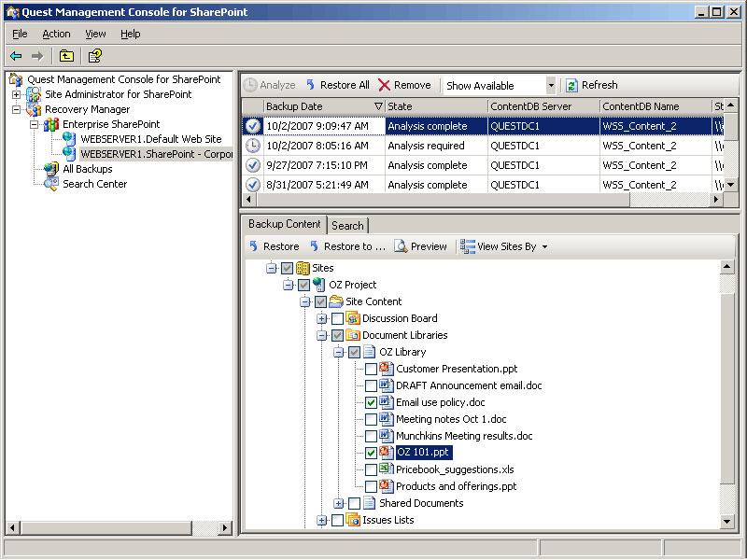Click the Site Administrator for SharePoint icon

pyautogui.click(x=34, y=94)
